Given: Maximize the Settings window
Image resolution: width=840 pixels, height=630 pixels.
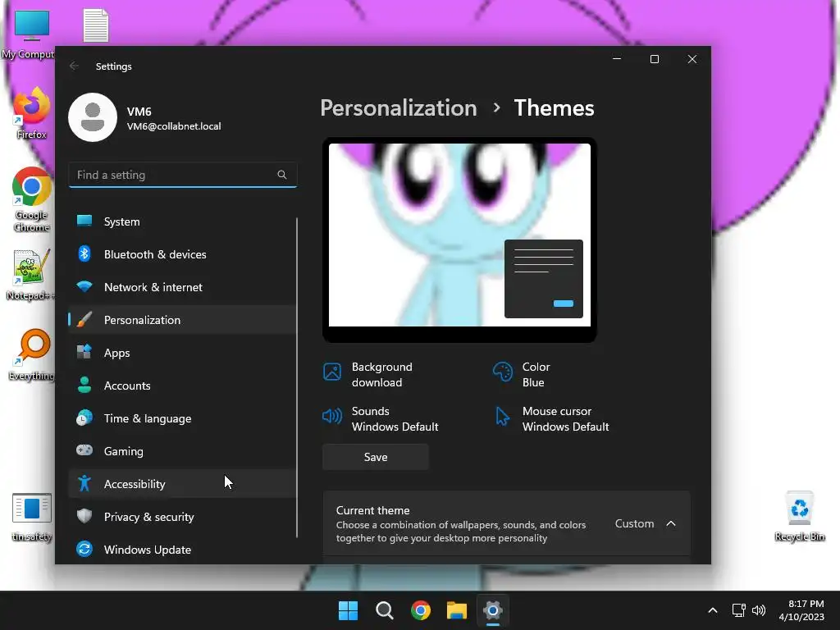Looking at the screenshot, I should 654,59.
